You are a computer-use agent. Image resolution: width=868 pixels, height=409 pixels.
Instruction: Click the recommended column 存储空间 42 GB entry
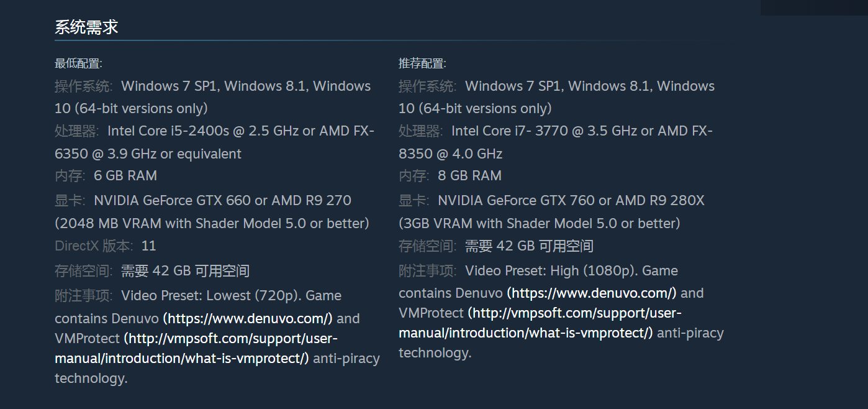496,246
